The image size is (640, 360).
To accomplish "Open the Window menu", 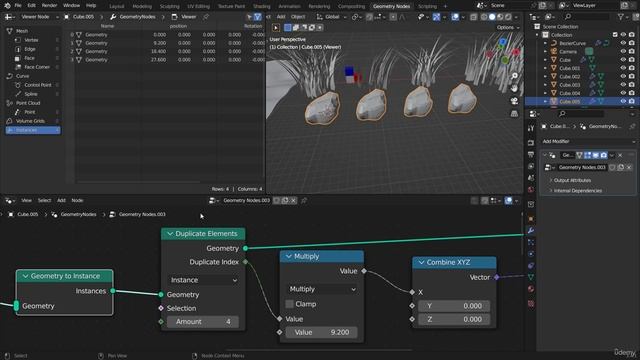I will [71, 6].
